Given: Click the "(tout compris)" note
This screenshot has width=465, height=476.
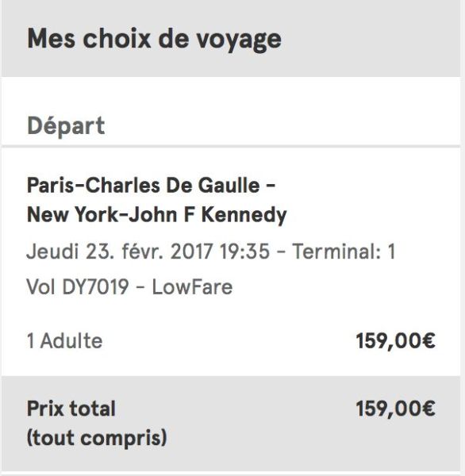Looking at the screenshot, I should pos(97,438).
